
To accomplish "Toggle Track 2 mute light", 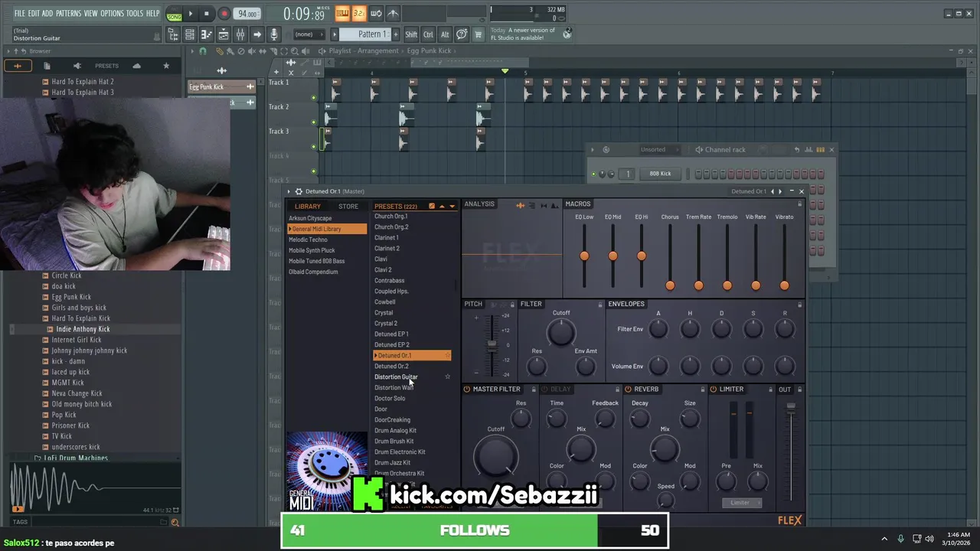I will pos(313,122).
